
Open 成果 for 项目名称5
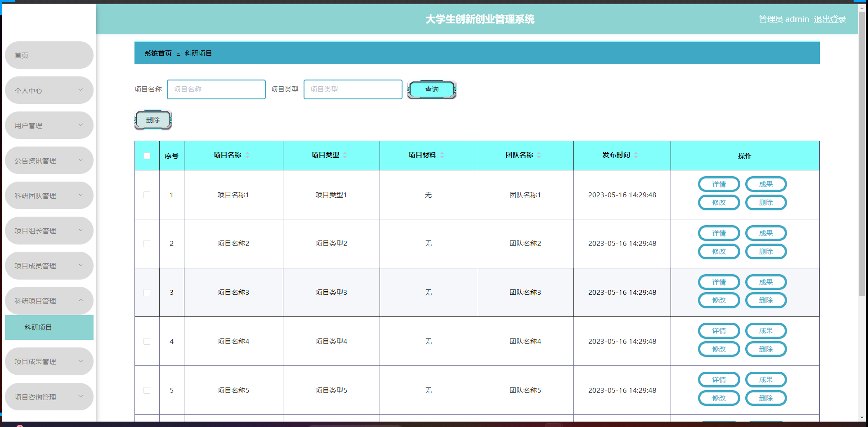[766, 380]
